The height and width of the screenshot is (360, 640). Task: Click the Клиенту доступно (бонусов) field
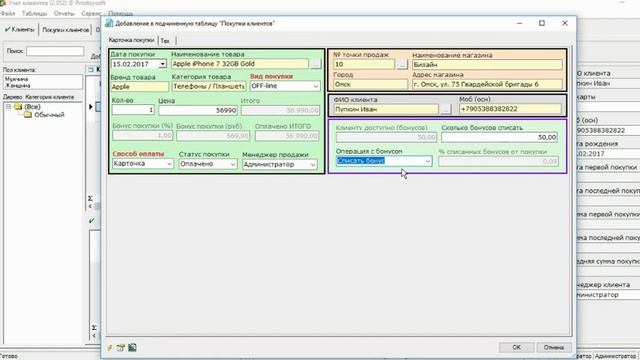386,138
